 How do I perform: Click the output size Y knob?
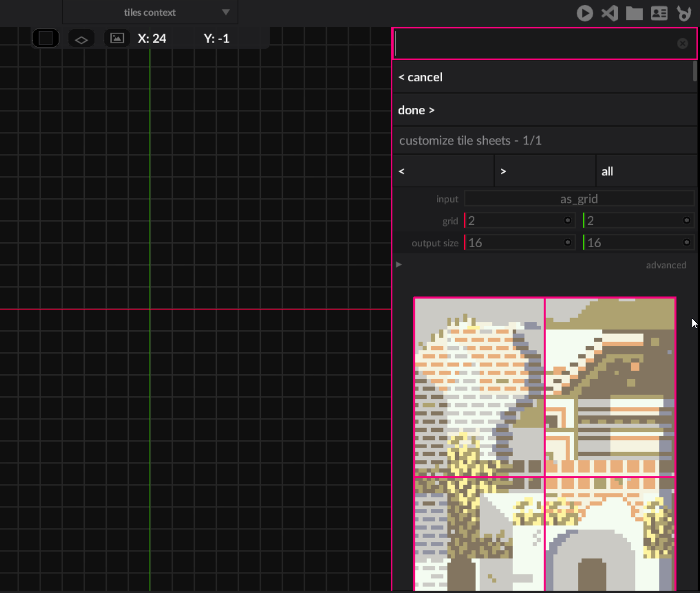coord(686,243)
